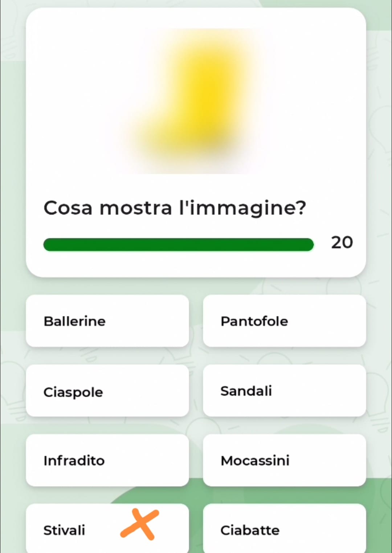This screenshot has height=553, width=392.
Task: Tap the word "mostra" in the question
Action: coord(136,208)
